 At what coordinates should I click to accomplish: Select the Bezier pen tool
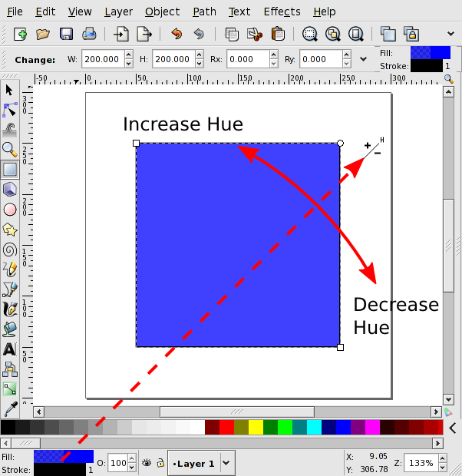coord(10,289)
